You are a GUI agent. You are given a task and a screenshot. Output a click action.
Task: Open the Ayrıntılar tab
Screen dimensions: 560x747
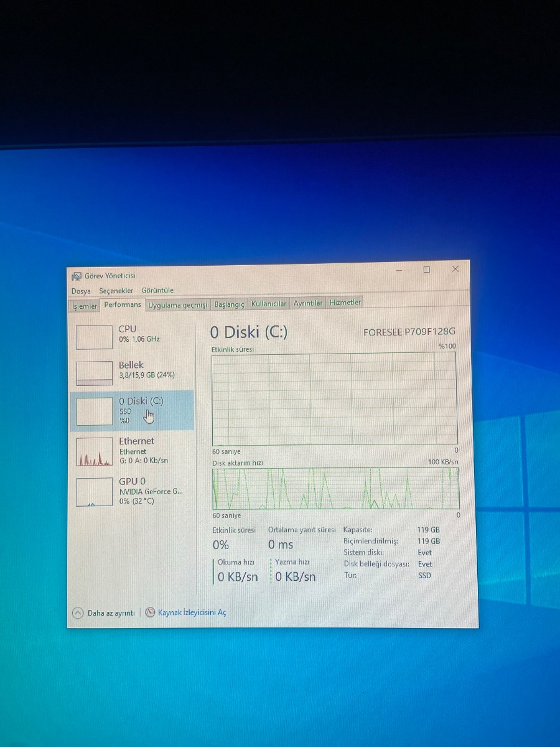click(x=308, y=303)
